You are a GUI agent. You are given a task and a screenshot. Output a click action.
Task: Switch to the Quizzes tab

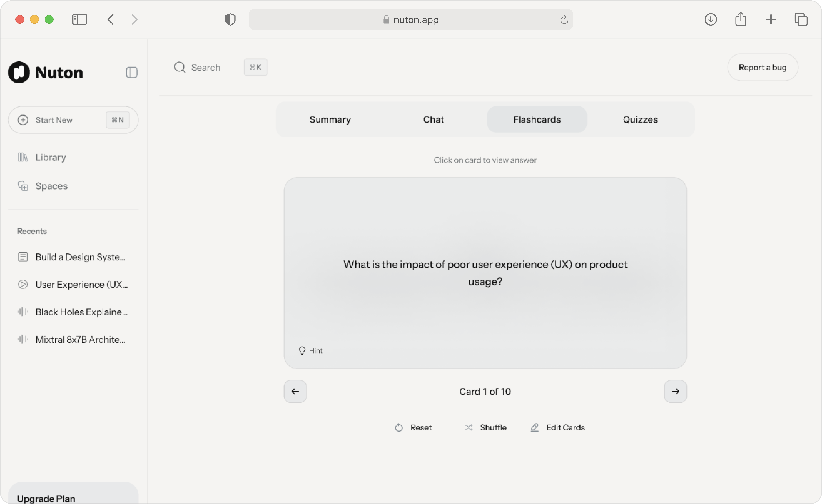point(640,119)
